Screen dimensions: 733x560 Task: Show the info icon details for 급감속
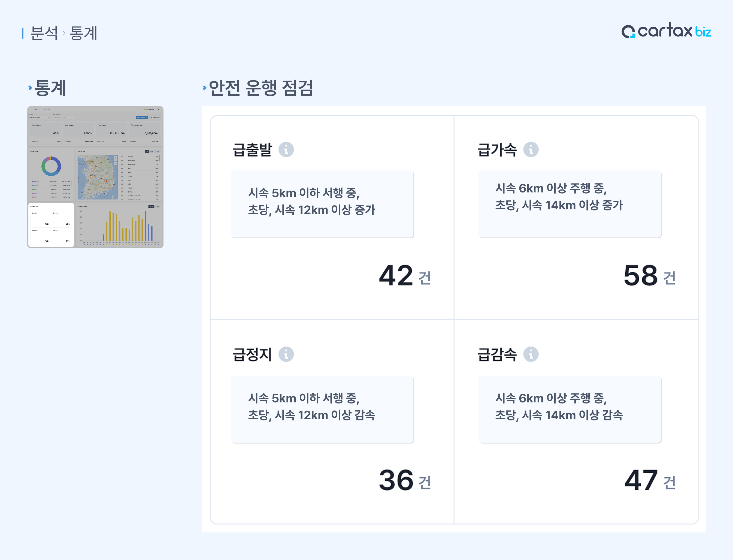tap(531, 354)
